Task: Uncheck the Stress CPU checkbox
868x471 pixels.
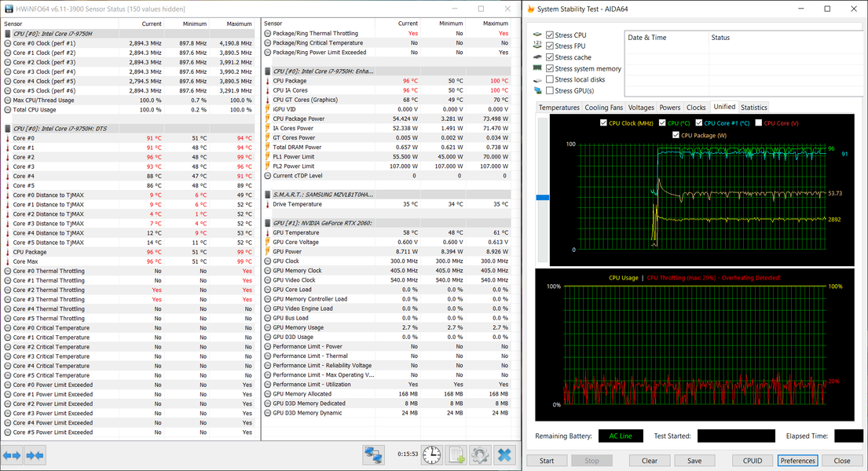Action: (550, 35)
